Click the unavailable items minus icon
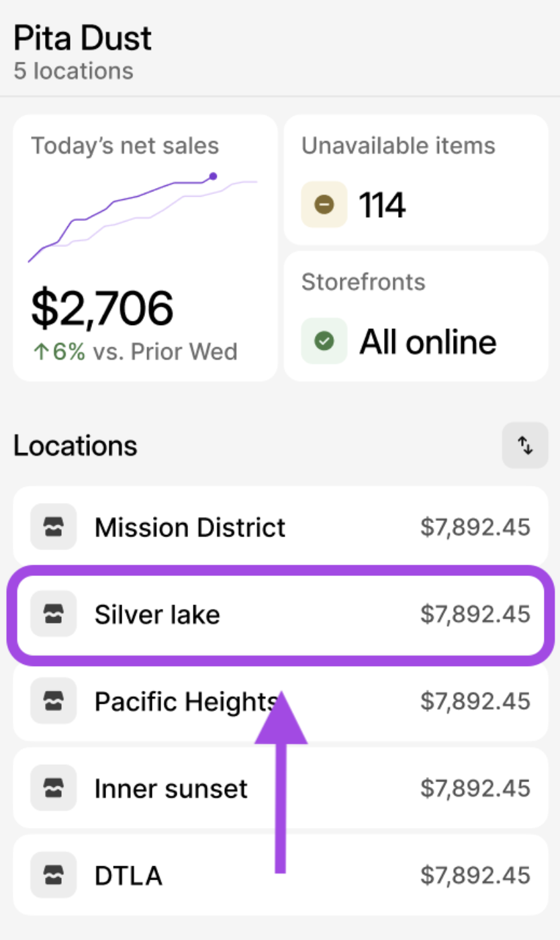Image resolution: width=560 pixels, height=940 pixels. (324, 204)
